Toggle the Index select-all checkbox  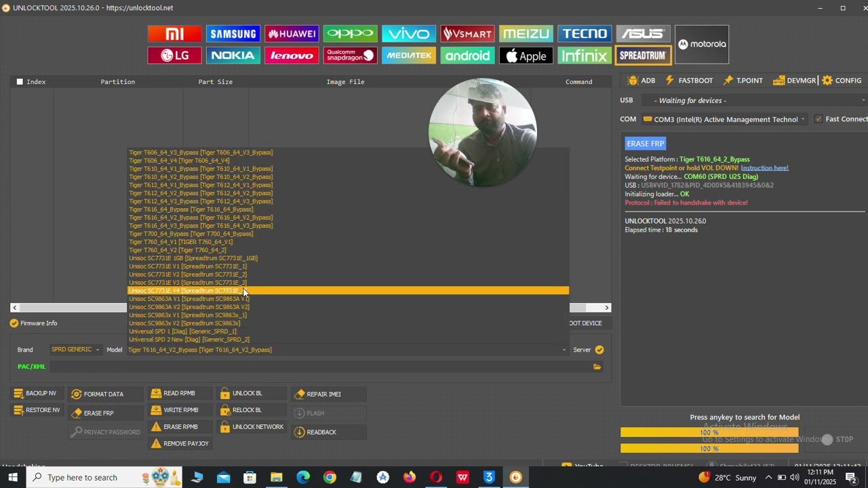(20, 81)
